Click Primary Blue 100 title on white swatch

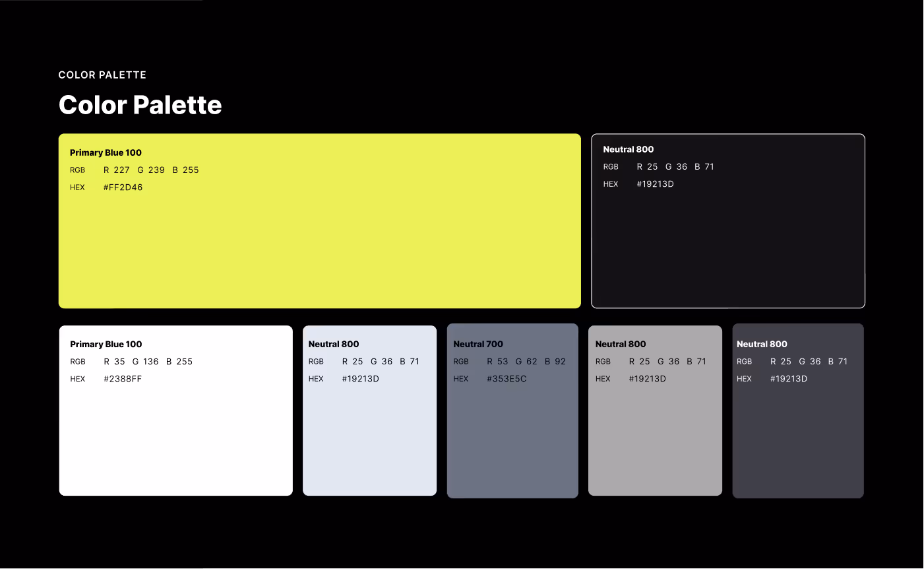106,344
